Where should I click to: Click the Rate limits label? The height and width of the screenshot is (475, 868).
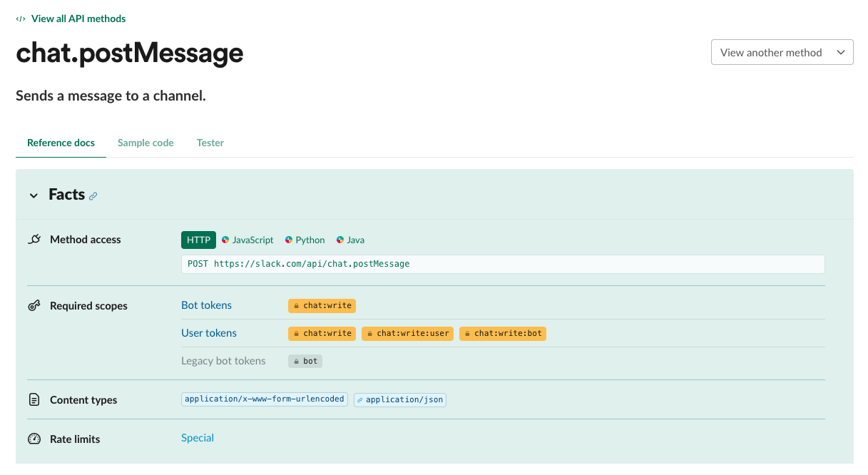click(x=75, y=439)
